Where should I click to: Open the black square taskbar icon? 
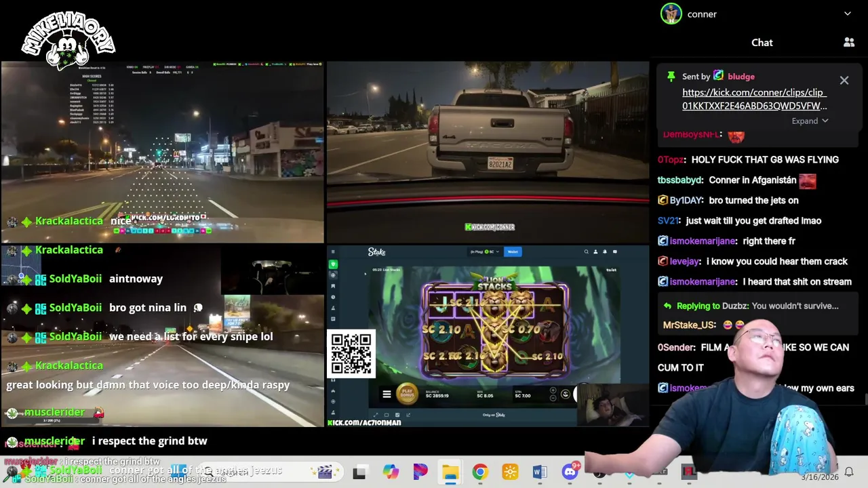coord(359,472)
